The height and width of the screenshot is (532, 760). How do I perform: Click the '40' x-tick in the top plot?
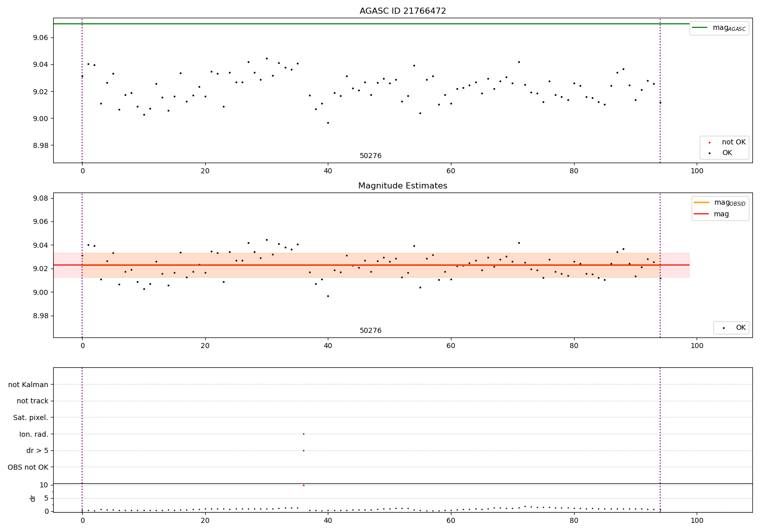pyautogui.click(x=328, y=171)
